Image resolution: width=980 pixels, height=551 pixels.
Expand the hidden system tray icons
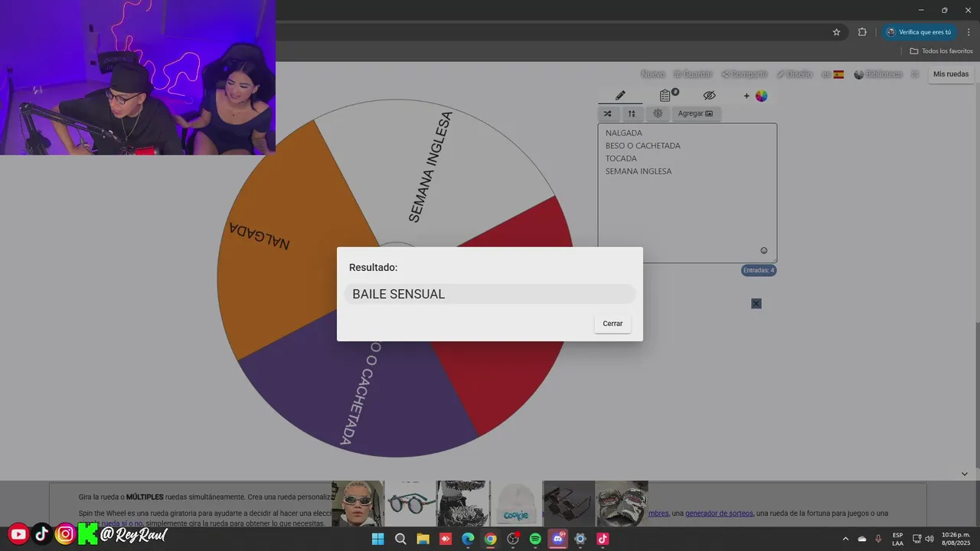(x=845, y=539)
